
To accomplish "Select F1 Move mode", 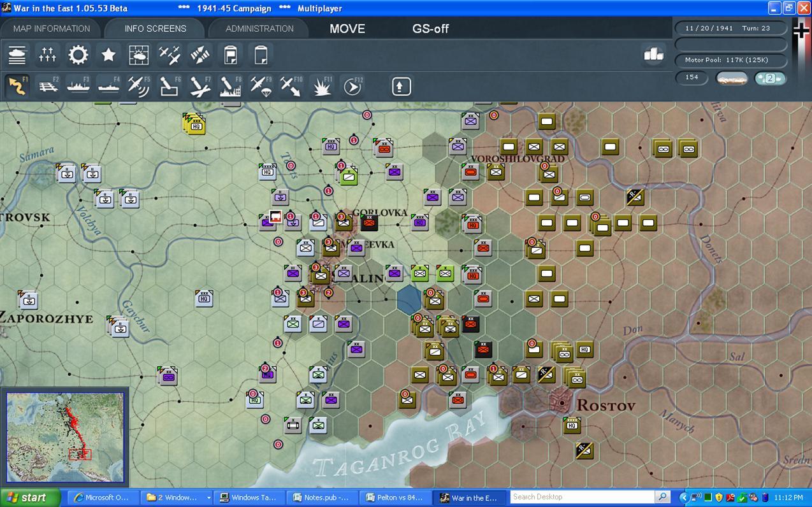I will tap(17, 86).
